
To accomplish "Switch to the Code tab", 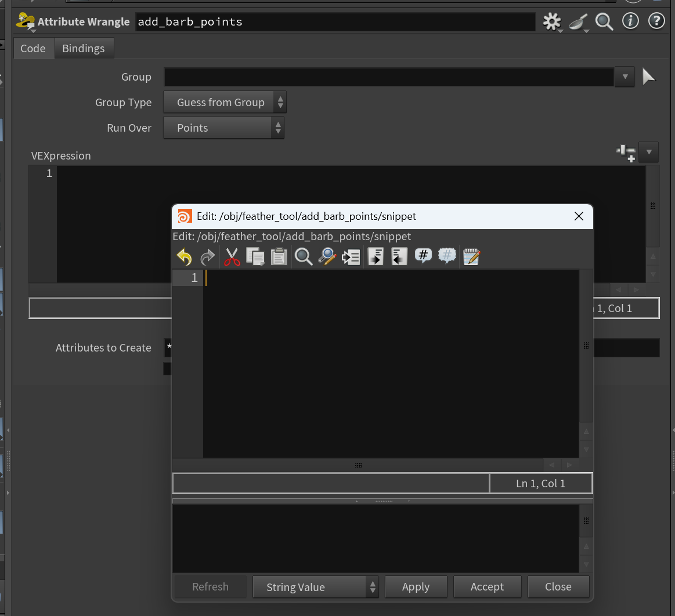I will tap(33, 48).
